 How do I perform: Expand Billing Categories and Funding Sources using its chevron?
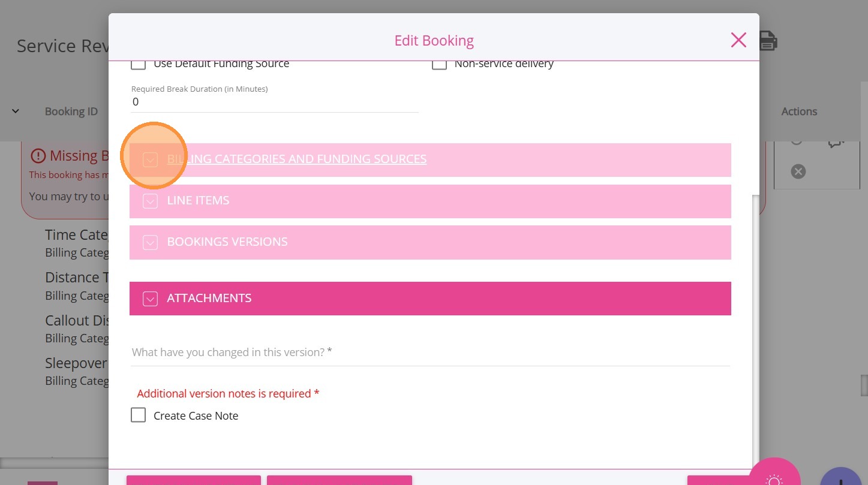pos(150,159)
